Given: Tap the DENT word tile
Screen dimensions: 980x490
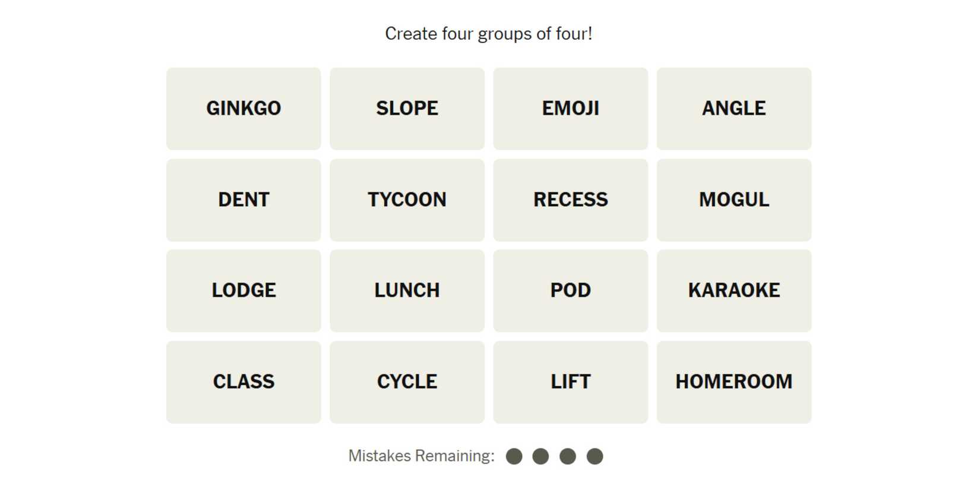Looking at the screenshot, I should click(244, 200).
